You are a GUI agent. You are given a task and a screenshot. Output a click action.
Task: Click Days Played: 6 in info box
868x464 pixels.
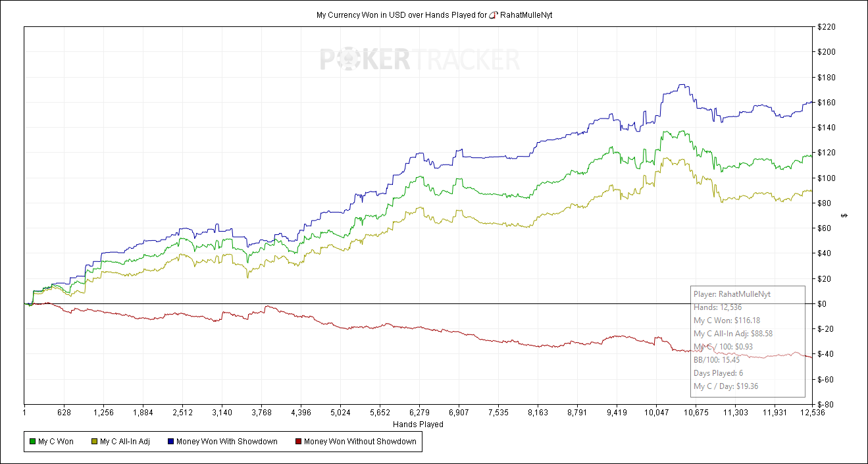pyautogui.click(x=718, y=373)
